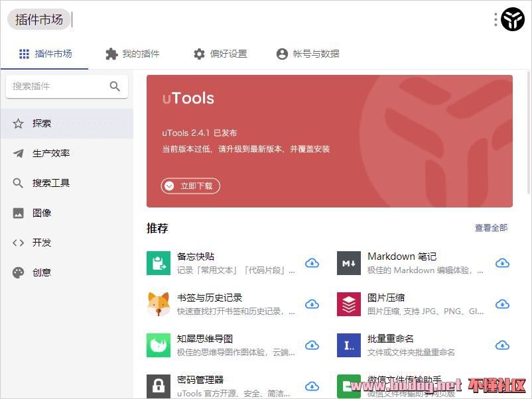Open the 帐号与数据 tab
The height and width of the screenshot is (399, 532).
(308, 54)
